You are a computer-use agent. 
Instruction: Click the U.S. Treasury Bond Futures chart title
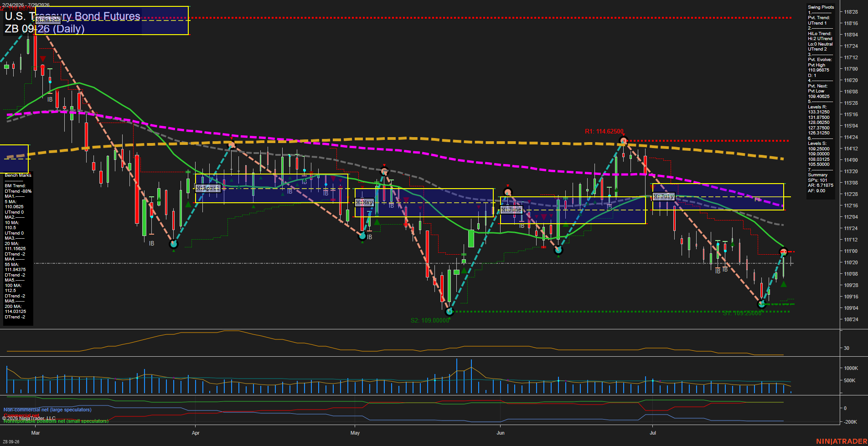[72, 16]
